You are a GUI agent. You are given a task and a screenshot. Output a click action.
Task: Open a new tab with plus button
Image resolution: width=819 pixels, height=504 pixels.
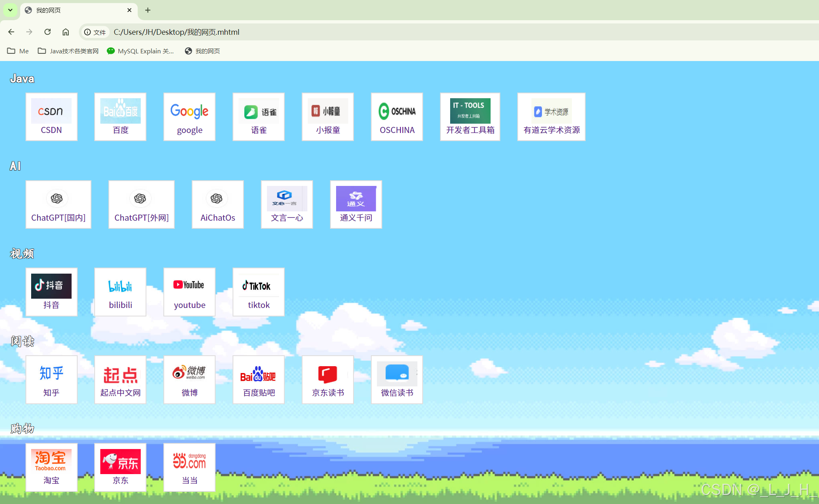pos(148,10)
